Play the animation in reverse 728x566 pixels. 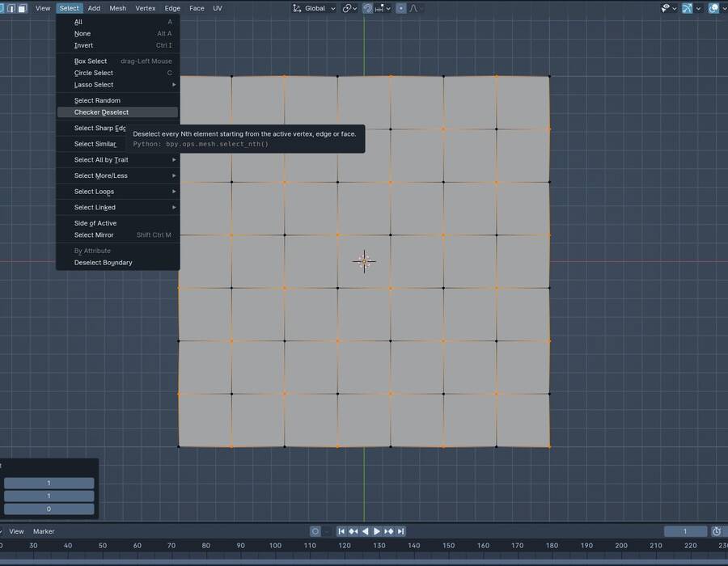pos(366,531)
